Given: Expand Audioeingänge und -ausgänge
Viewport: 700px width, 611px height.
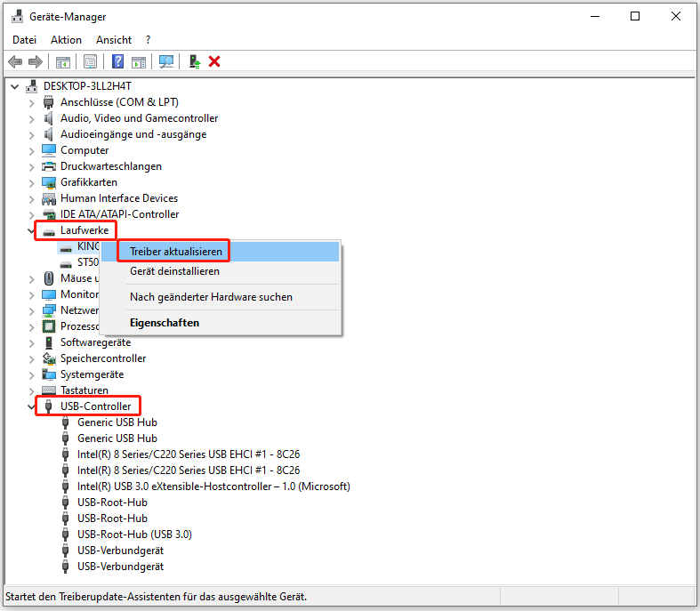Looking at the screenshot, I should point(31,135).
